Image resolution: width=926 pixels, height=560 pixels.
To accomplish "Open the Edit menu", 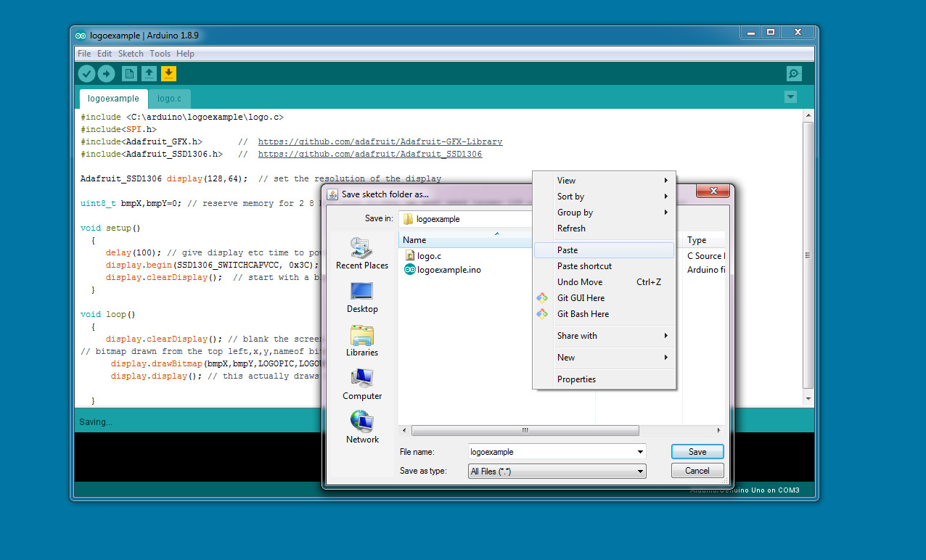I will tap(105, 54).
